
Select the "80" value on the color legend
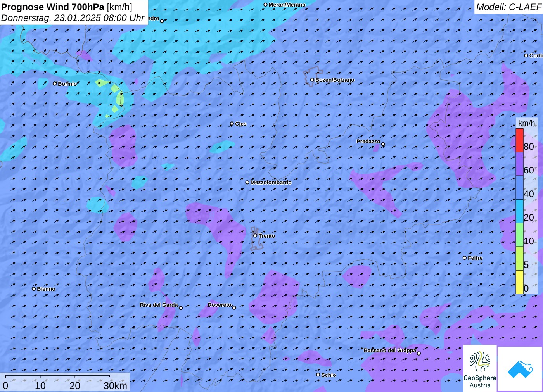pos(529,147)
